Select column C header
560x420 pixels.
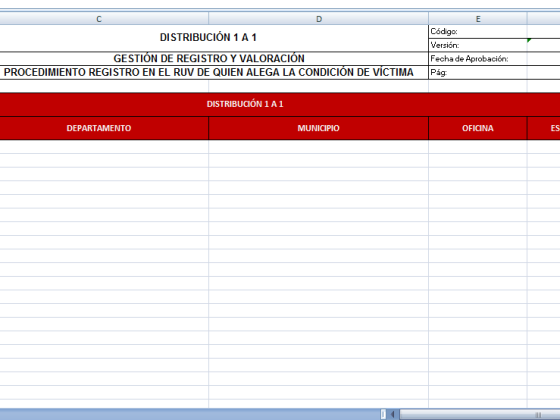(x=99, y=19)
